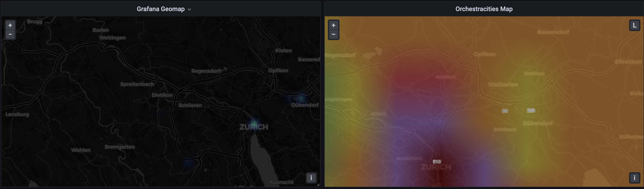644x189 pixels.
Task: Select the 310 data marker near Zurich
Action: tap(437, 162)
